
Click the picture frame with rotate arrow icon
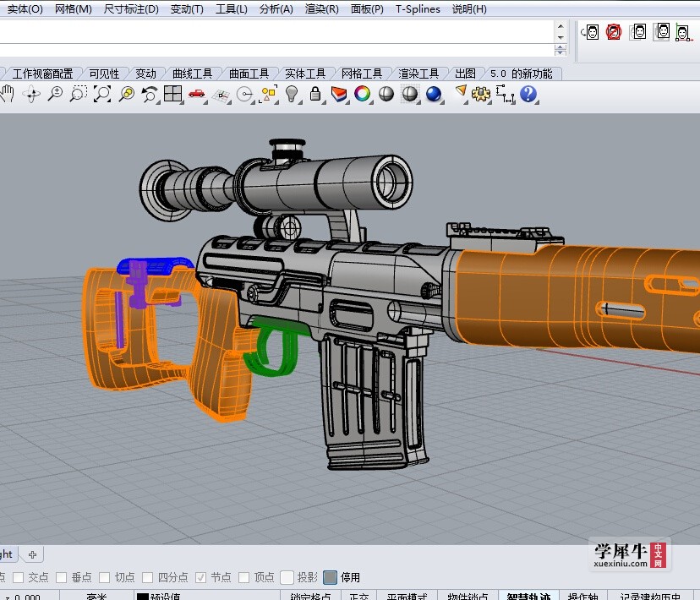pyautogui.click(x=591, y=32)
